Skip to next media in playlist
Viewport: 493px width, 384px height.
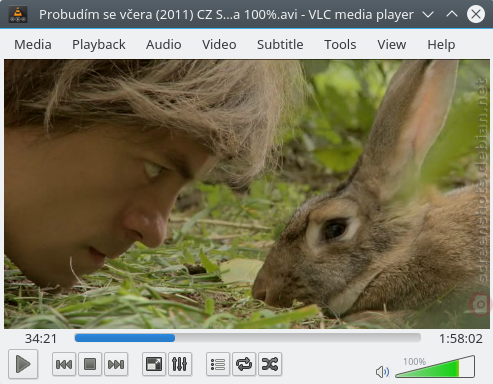(x=116, y=364)
